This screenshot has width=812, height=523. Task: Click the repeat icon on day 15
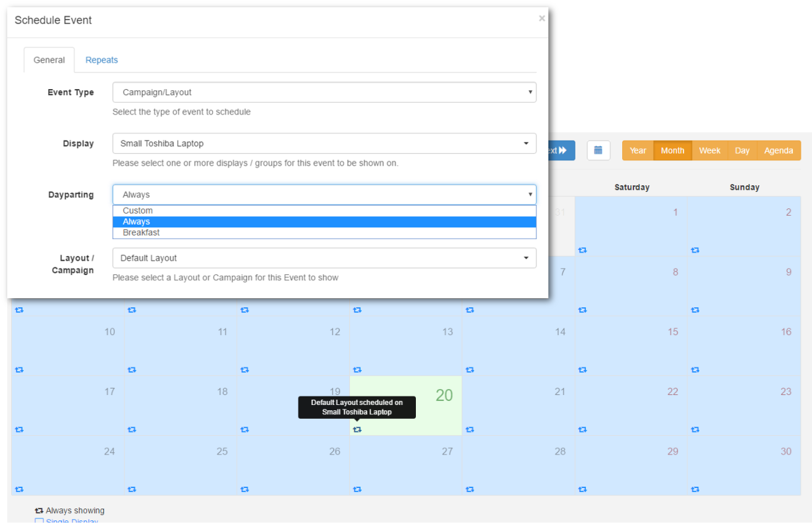tap(582, 370)
